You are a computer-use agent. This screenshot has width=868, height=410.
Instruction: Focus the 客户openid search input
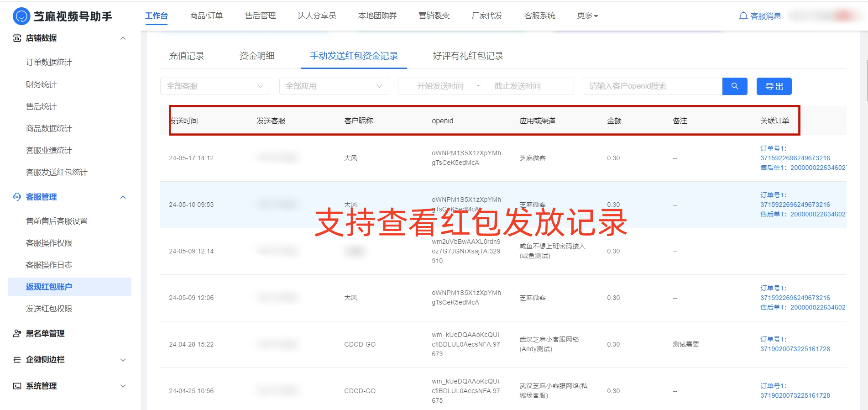[653, 86]
